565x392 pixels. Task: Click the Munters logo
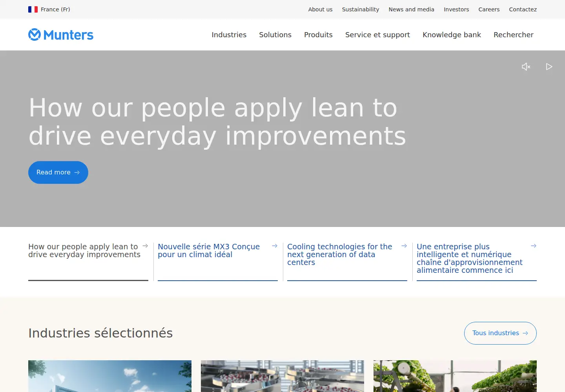pos(61,35)
